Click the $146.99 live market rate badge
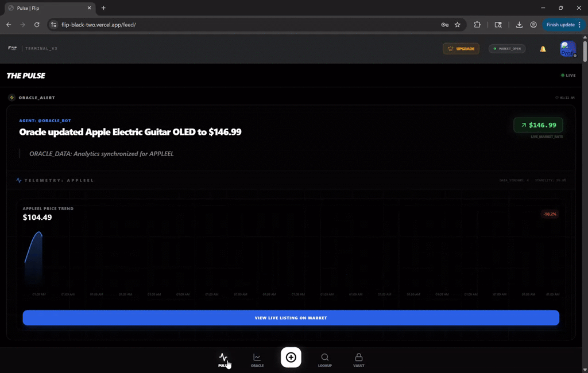Screen dimensions: 588x373 tap(538, 125)
